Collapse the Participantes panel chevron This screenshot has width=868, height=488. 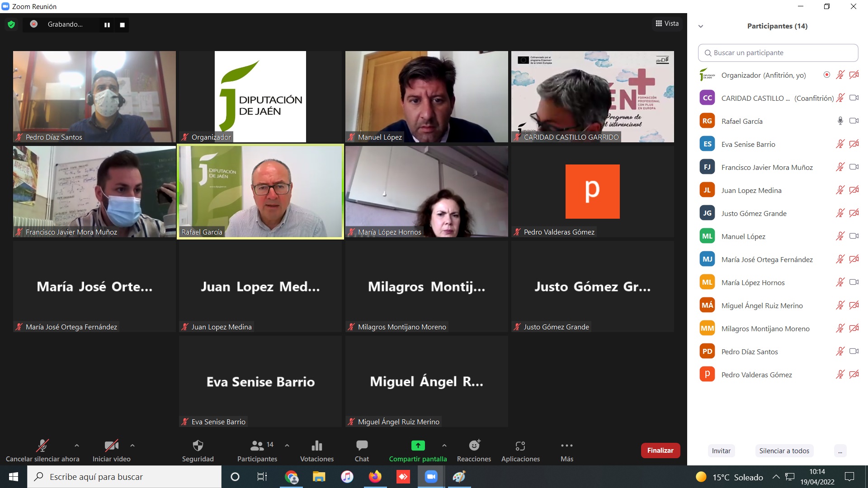coord(701,26)
